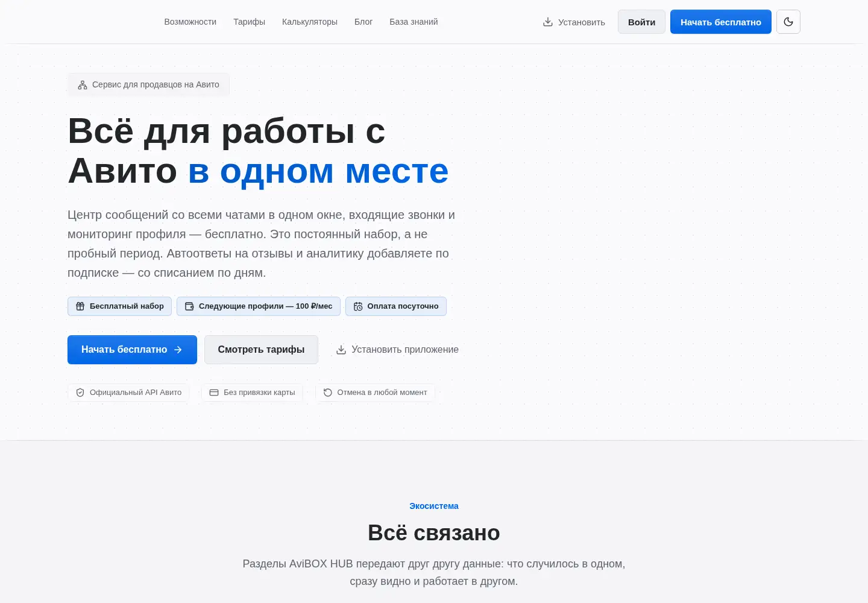
Task: Go to the Тарифы page
Action: tap(250, 22)
